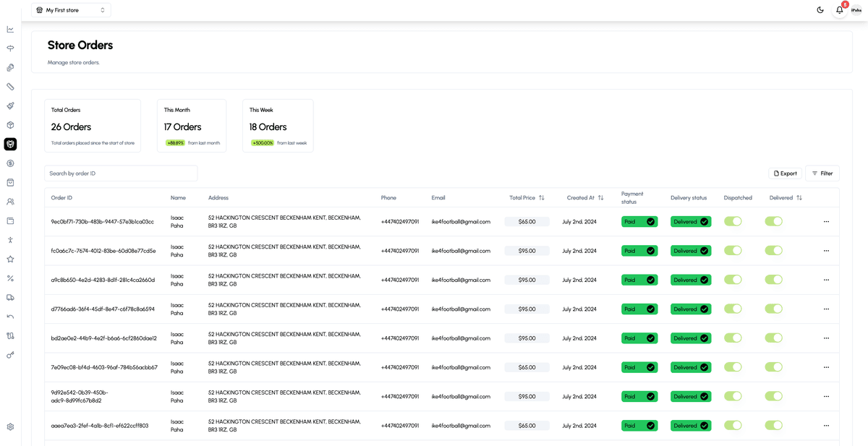Click the Export button

[x=785, y=173]
